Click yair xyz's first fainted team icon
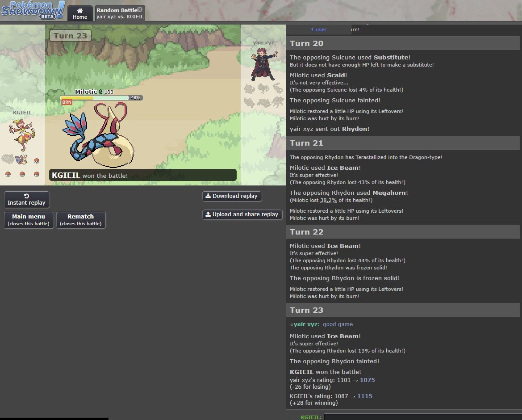 pos(249,88)
